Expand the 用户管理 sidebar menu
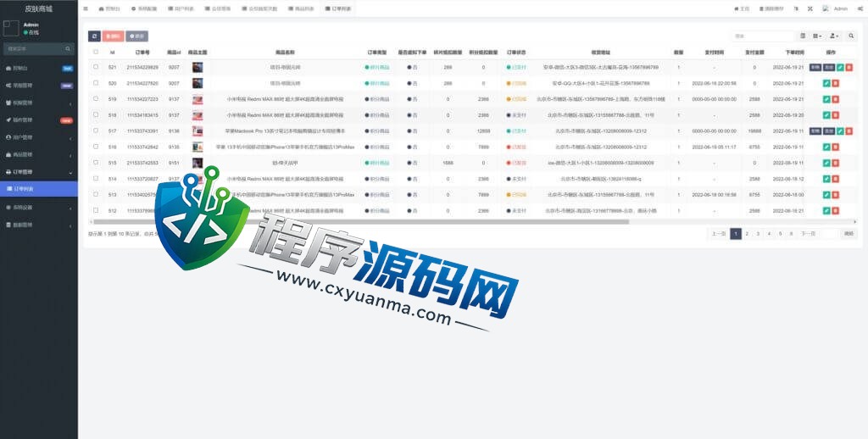Image resolution: width=868 pixels, height=439 pixels. 39,137
